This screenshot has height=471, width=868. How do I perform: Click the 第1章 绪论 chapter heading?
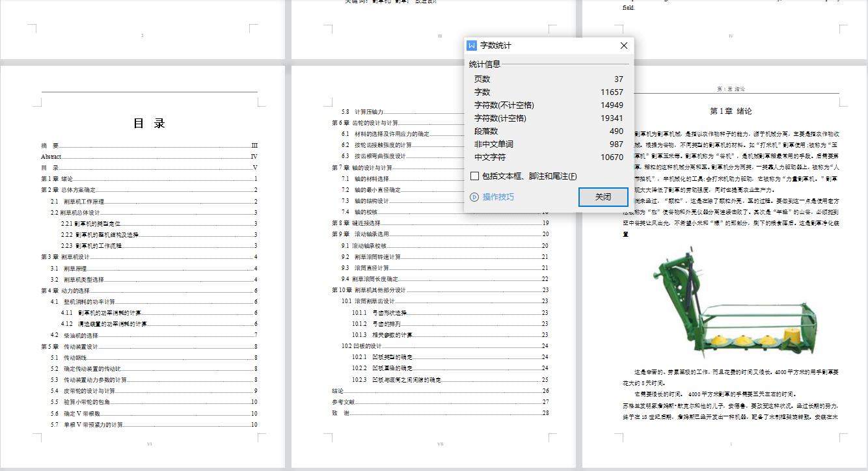click(x=731, y=111)
